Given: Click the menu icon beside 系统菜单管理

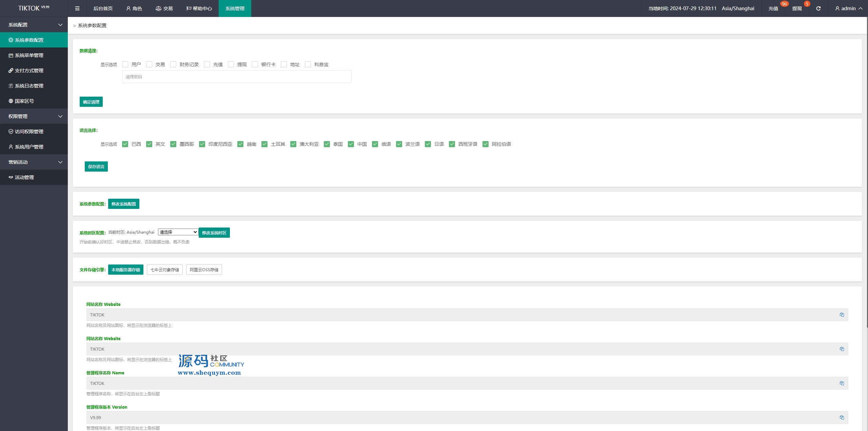Looking at the screenshot, I should [11, 55].
